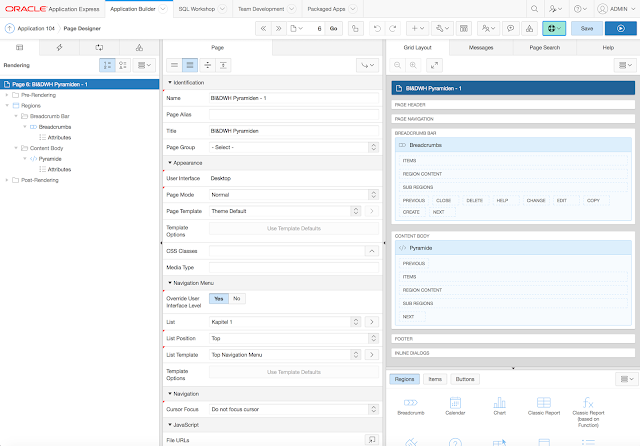Screen dimensions: 640x446
Task: Undo the last change
Action: (377, 29)
